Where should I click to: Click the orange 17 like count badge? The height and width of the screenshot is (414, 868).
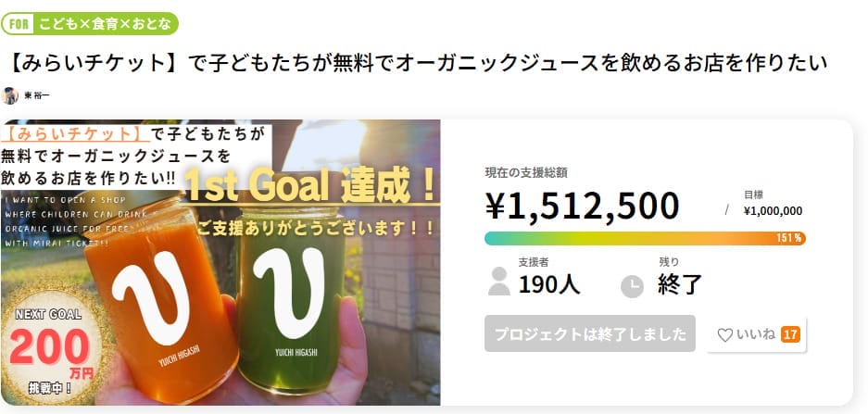click(790, 334)
